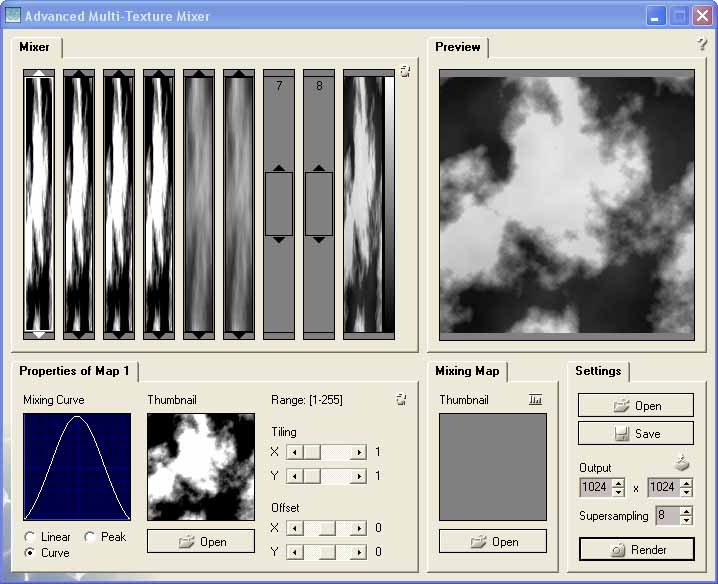
Task: Select the Peak mixing curve option
Action: coord(91,537)
